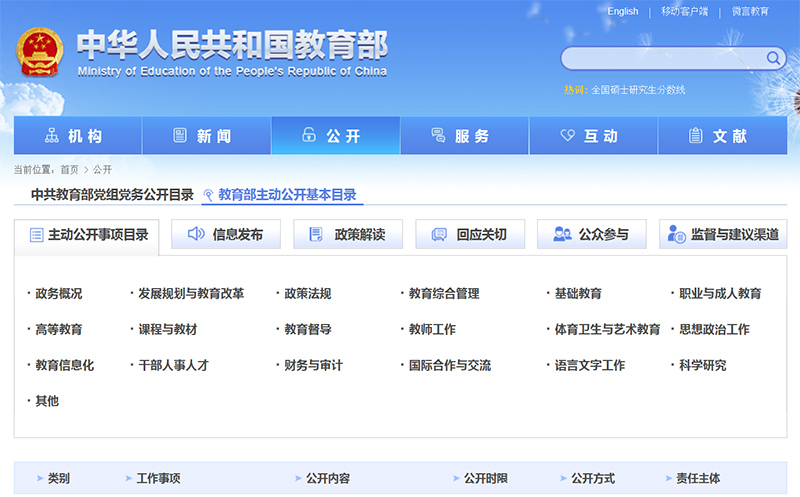This screenshot has width=800, height=497.
Task: Open the 教育综合管理 category
Action: 444,294
